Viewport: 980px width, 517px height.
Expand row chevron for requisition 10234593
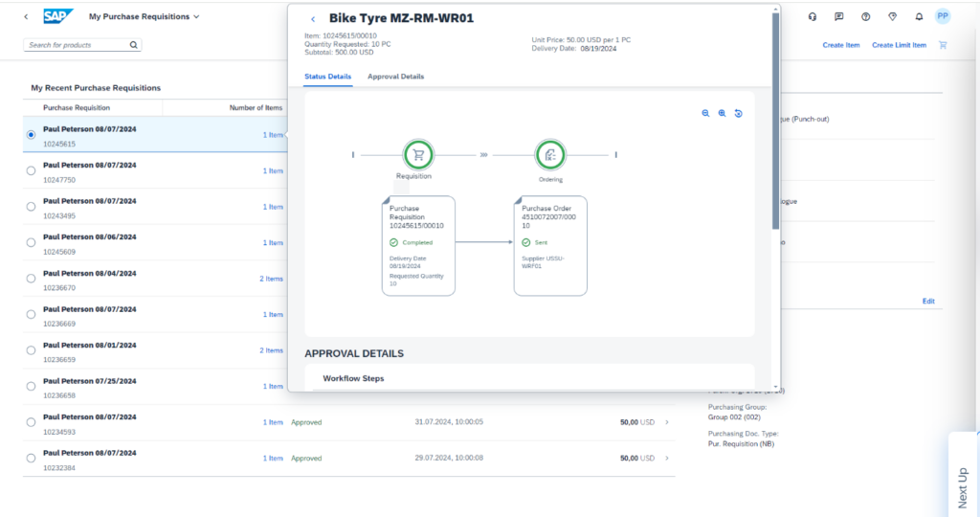tap(667, 422)
